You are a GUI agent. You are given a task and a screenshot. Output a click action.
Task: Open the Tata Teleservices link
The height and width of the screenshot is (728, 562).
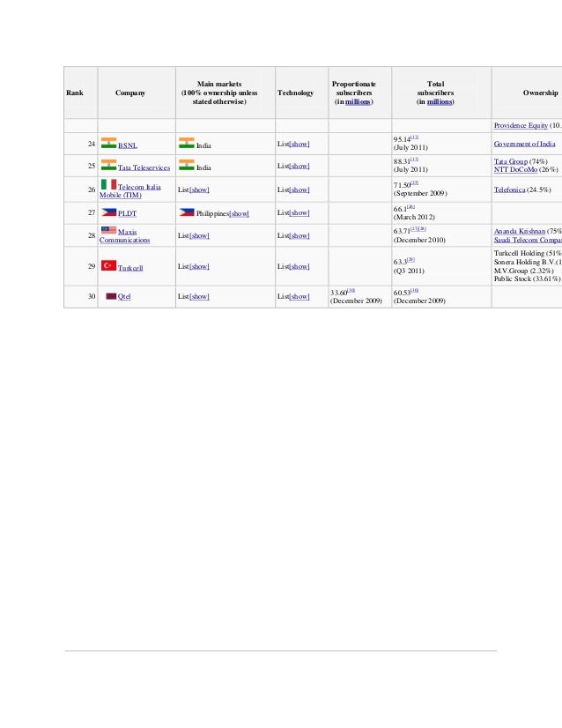pyautogui.click(x=144, y=167)
